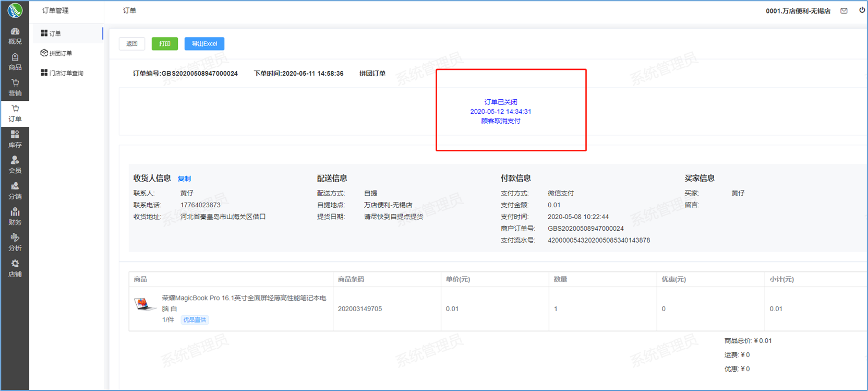The image size is (868, 391).
Task: Click the payment time 2020-05-08 10:22:44
Action: point(578,217)
